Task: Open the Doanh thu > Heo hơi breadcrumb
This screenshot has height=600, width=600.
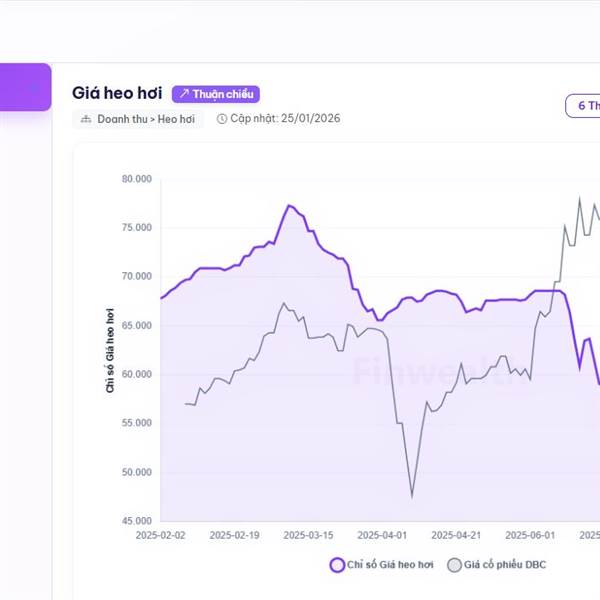Action: pos(145,119)
